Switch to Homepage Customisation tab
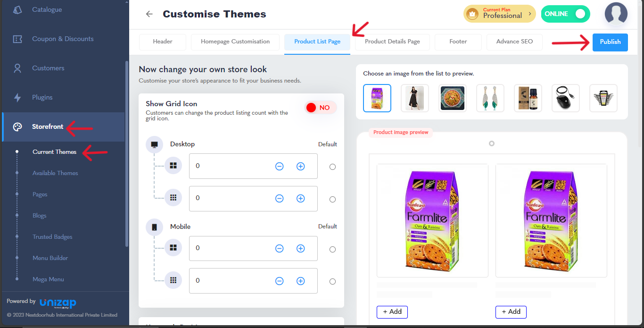 pyautogui.click(x=235, y=42)
